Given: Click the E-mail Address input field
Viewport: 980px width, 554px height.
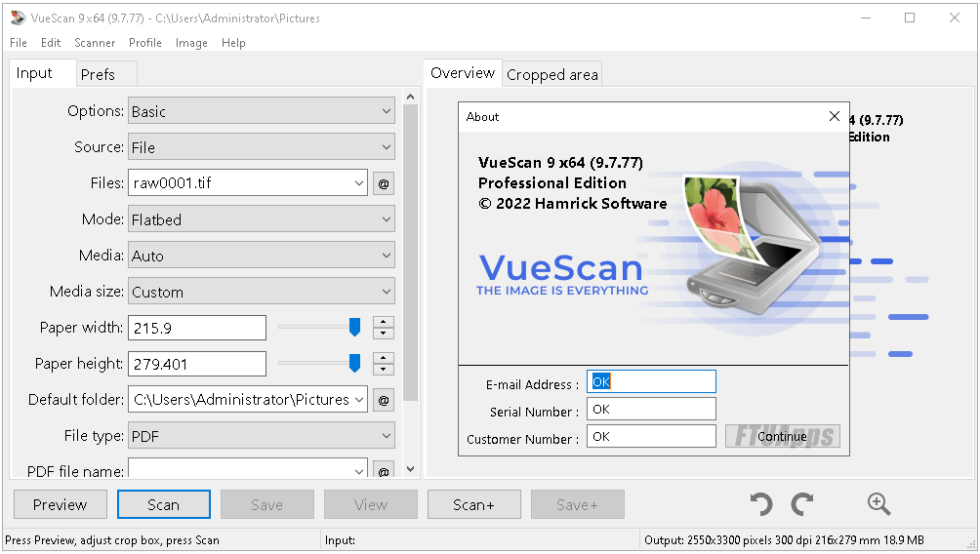Looking at the screenshot, I should (x=651, y=381).
